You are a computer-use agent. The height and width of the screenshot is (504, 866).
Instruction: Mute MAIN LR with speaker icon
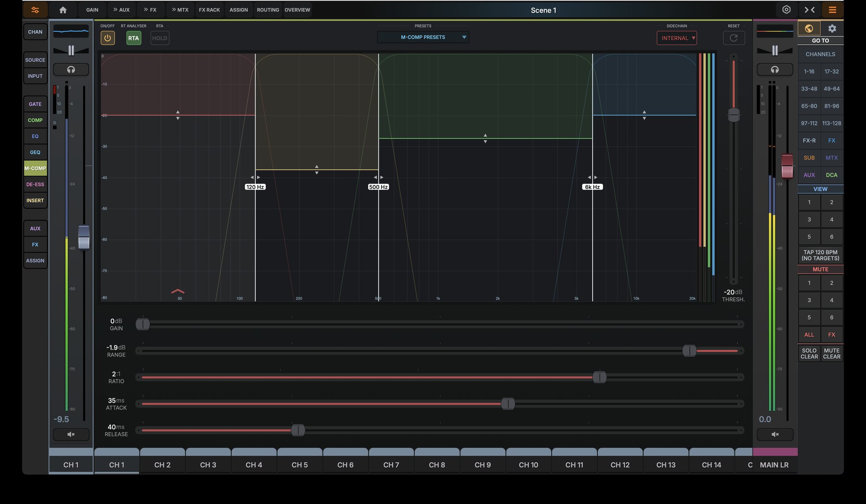(775, 434)
